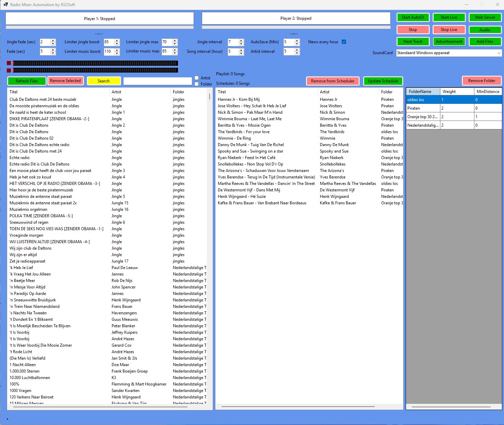Disable the News every hour checkbox
Viewport: 504px width, 425px height.
pyautogui.click(x=344, y=42)
